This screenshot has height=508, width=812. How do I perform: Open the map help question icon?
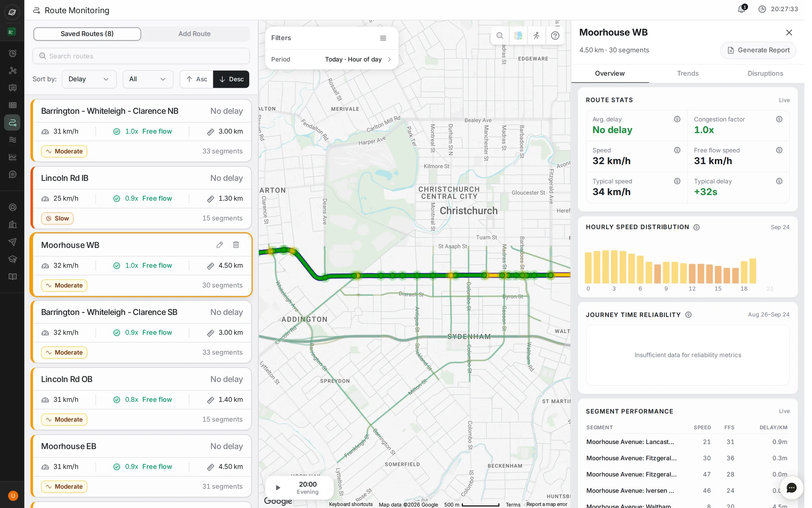(555, 36)
